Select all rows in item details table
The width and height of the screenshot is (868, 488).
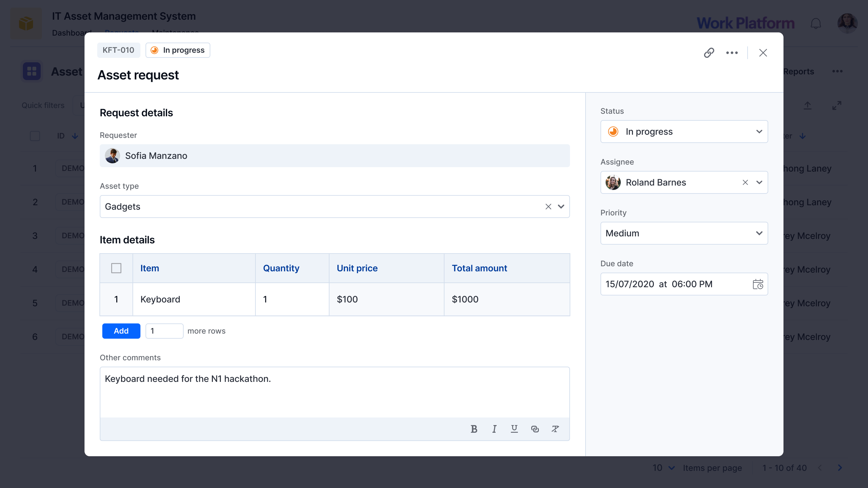tap(116, 268)
